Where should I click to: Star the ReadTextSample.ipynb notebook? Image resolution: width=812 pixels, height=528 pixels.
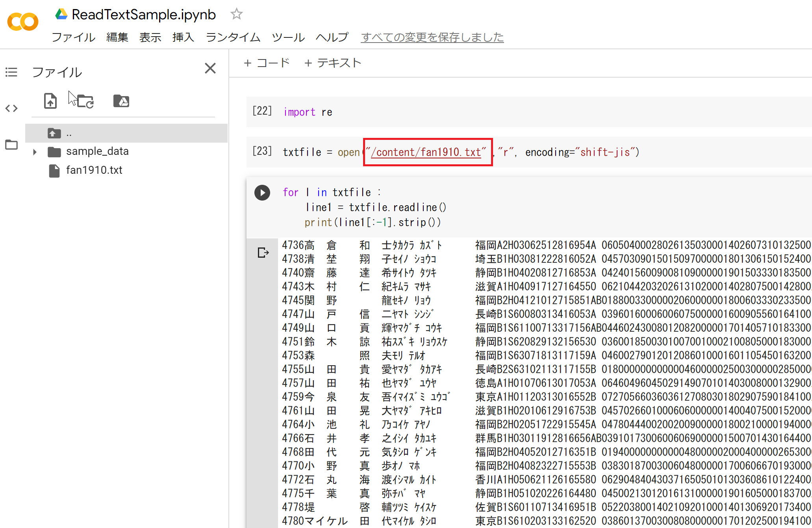(236, 14)
